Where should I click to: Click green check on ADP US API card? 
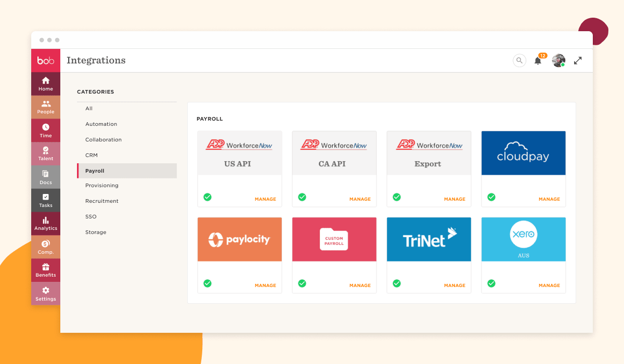(207, 197)
